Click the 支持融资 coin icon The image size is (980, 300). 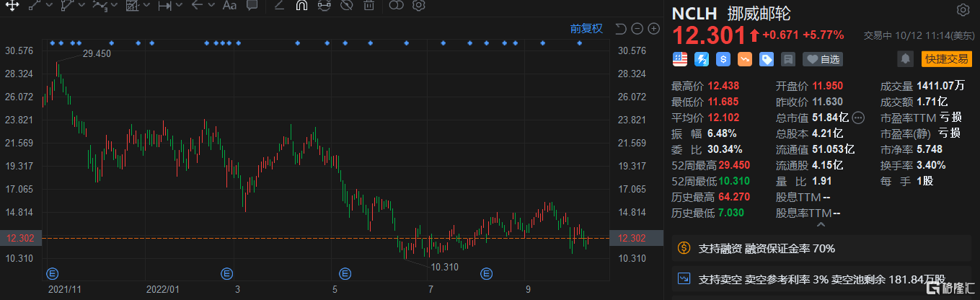point(684,249)
